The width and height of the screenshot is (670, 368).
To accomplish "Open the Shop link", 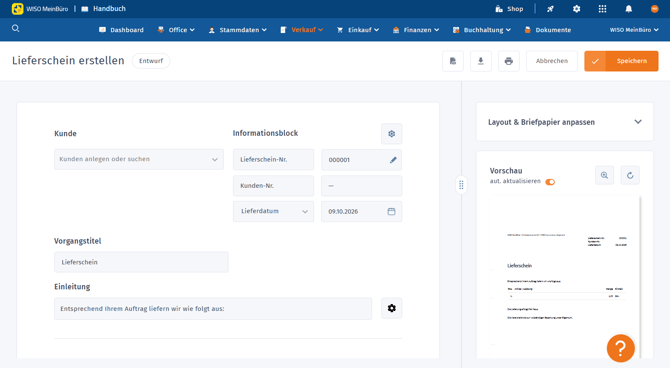I will click(x=509, y=9).
